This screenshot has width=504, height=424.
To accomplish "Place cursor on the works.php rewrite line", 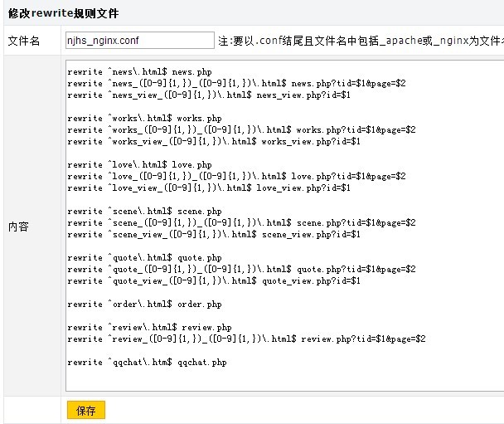I will point(144,119).
